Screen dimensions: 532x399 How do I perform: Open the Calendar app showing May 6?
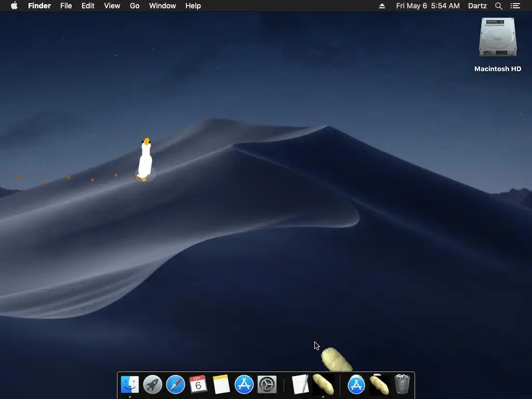point(198,384)
